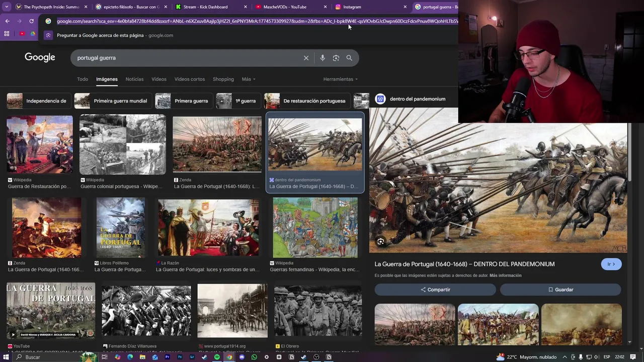Select the Imágenes tab

(x=107, y=79)
